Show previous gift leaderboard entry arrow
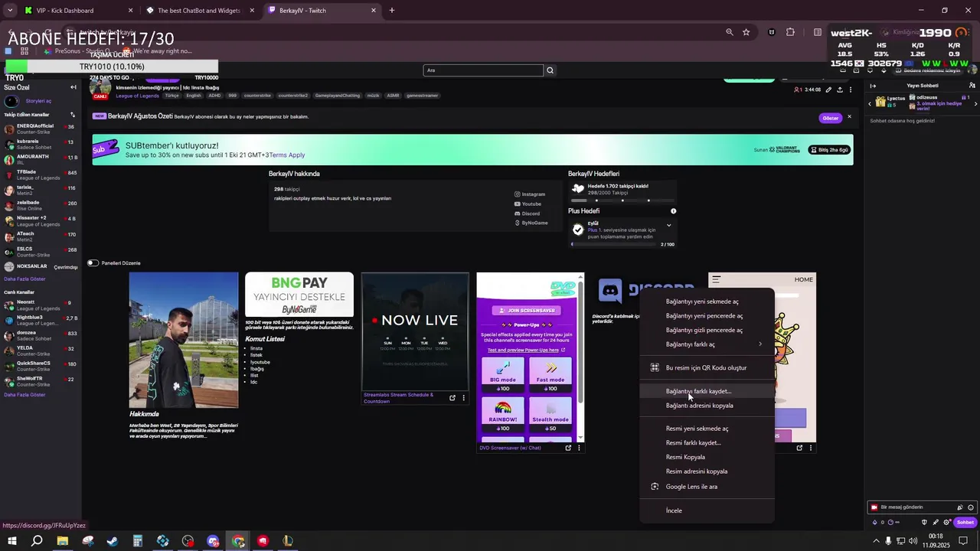 pyautogui.click(x=871, y=103)
